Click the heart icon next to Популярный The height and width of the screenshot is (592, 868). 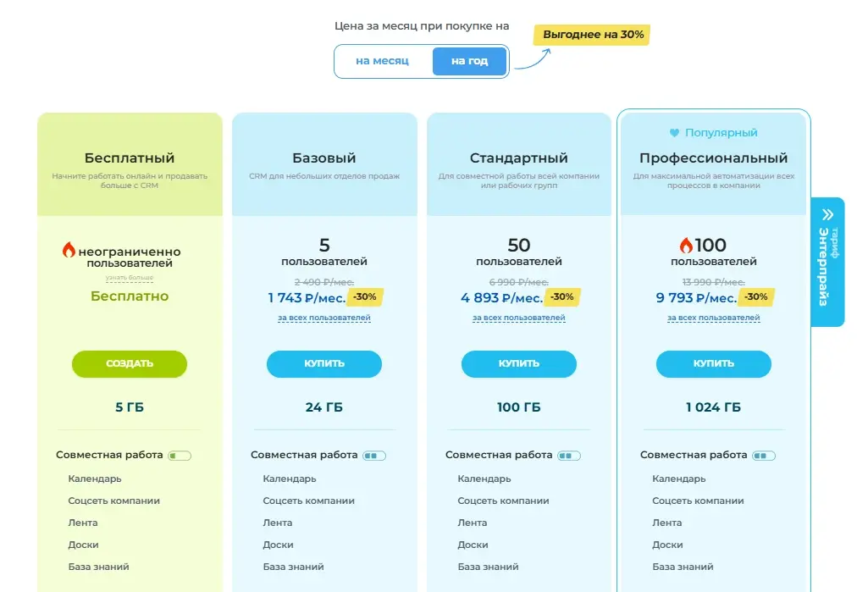pos(674,133)
